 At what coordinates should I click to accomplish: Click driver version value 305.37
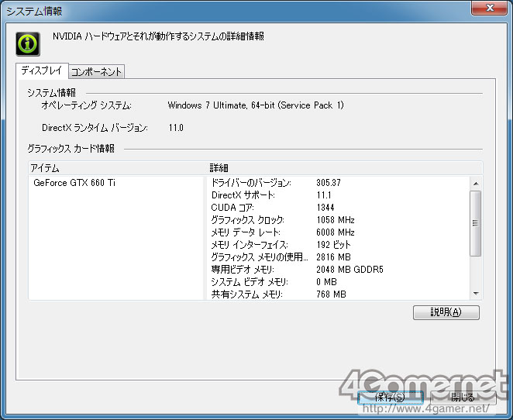(329, 183)
